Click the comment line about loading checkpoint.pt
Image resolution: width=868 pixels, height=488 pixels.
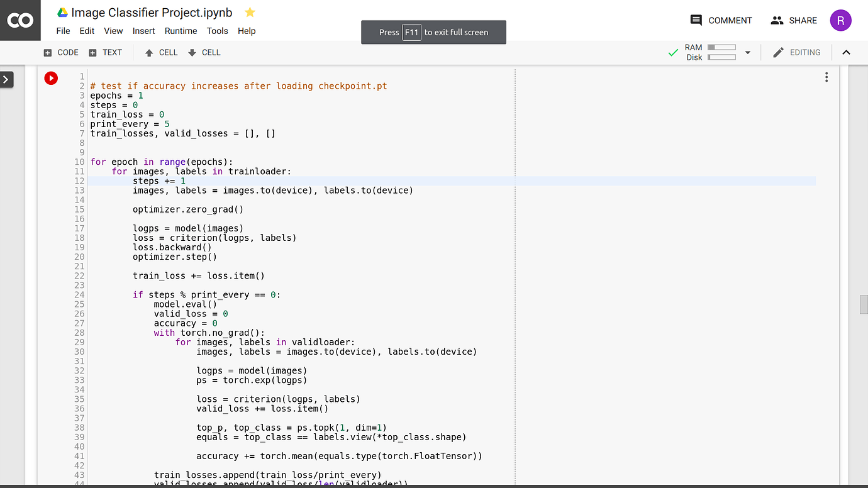[238, 86]
